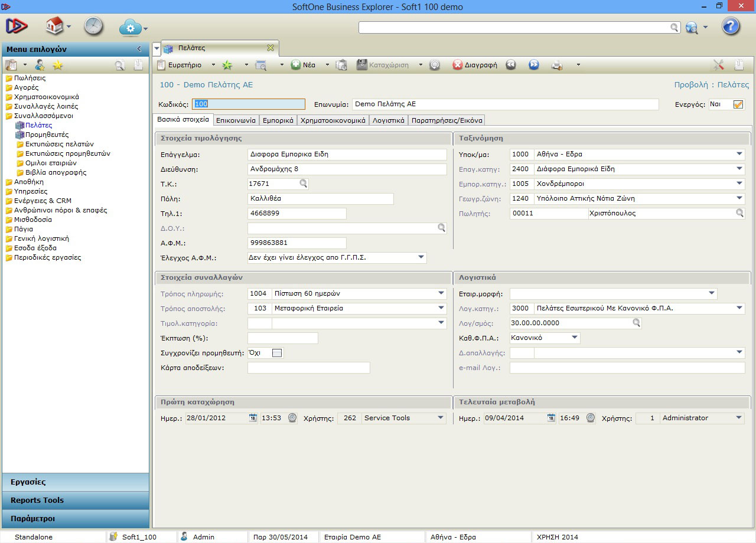Switch to the Επικοινωνία tab
The image size is (756, 543).
coord(236,120)
